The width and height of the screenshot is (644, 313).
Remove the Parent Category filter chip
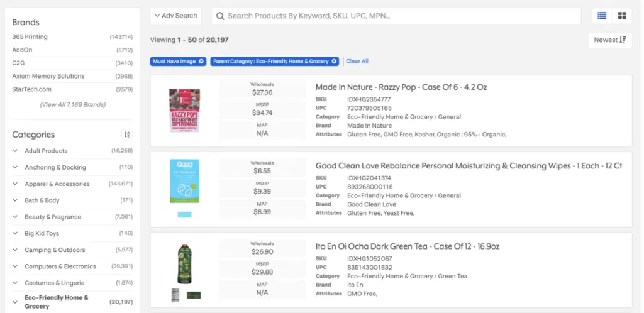[335, 61]
